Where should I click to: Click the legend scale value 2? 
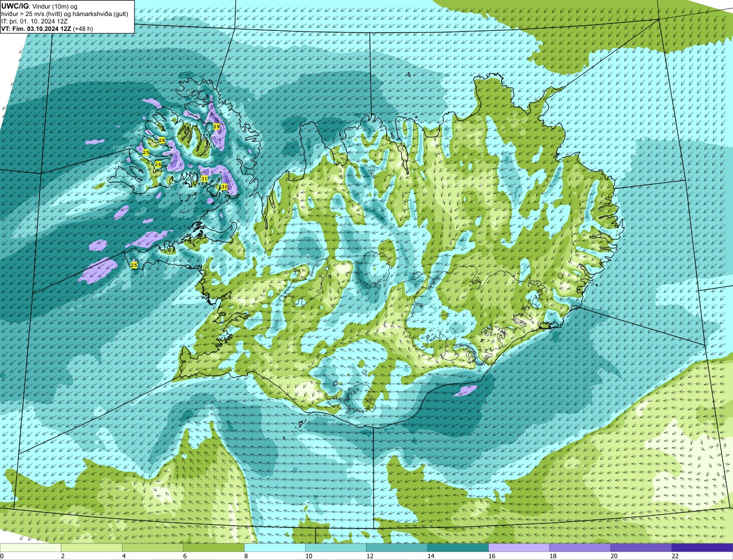click(63, 556)
